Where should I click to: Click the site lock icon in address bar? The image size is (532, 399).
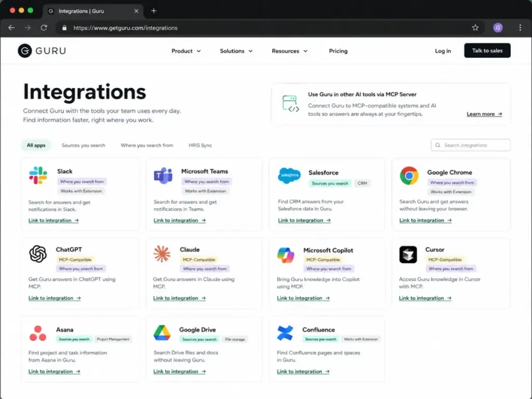[x=64, y=28]
